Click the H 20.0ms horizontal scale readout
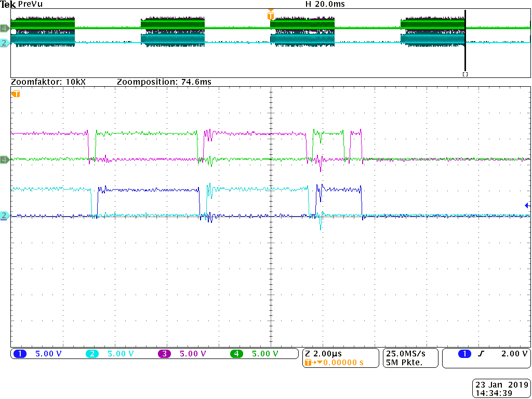The image size is (532, 399). coord(325,4)
